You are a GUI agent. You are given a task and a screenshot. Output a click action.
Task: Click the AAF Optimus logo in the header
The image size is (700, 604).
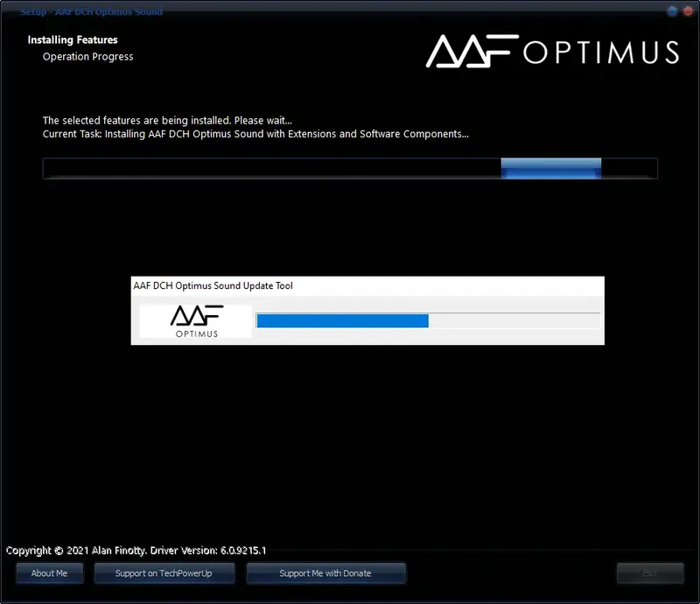[551, 53]
